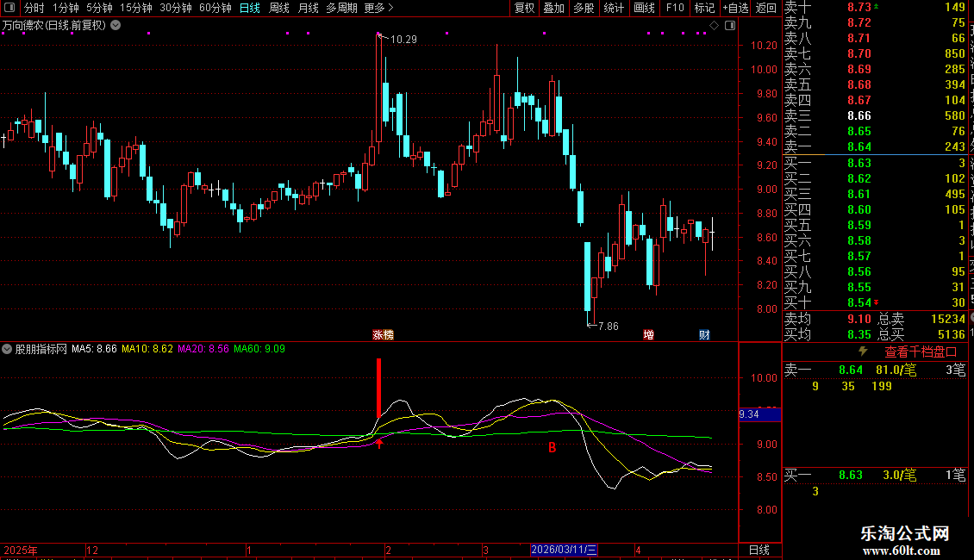Click the 10.29 high price label
Screen dimensions: 974x560
pyautogui.click(x=403, y=39)
